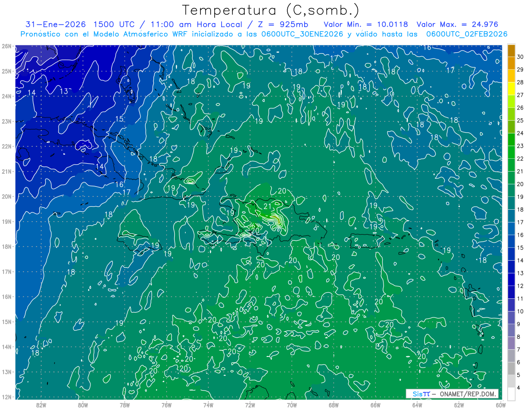
Task: Click the '68W' longitude axis label
Action: (x=333, y=405)
